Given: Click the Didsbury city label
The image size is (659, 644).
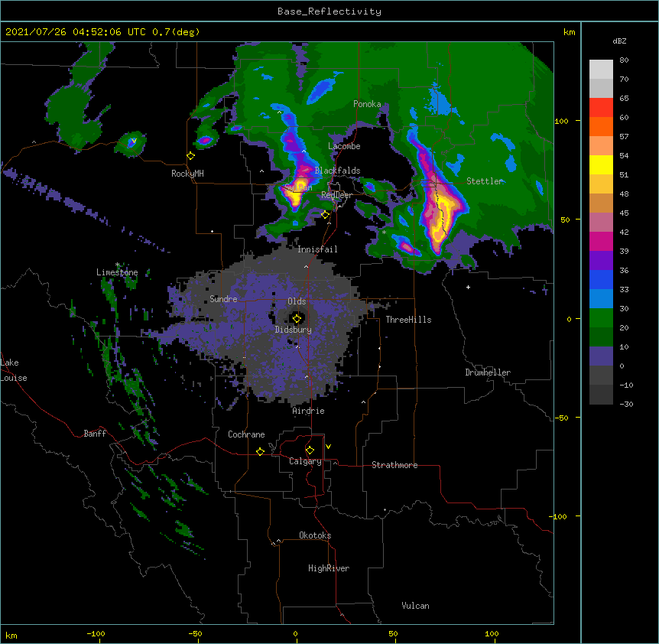Looking at the screenshot, I should pos(294,330).
